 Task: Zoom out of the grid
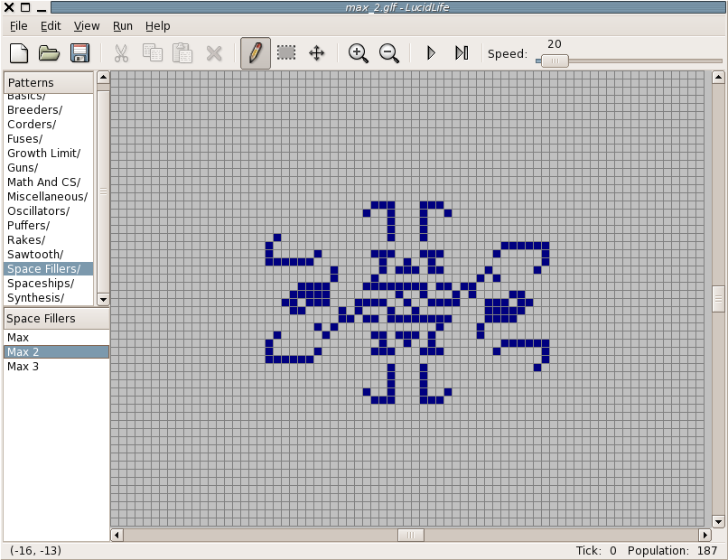(x=389, y=53)
